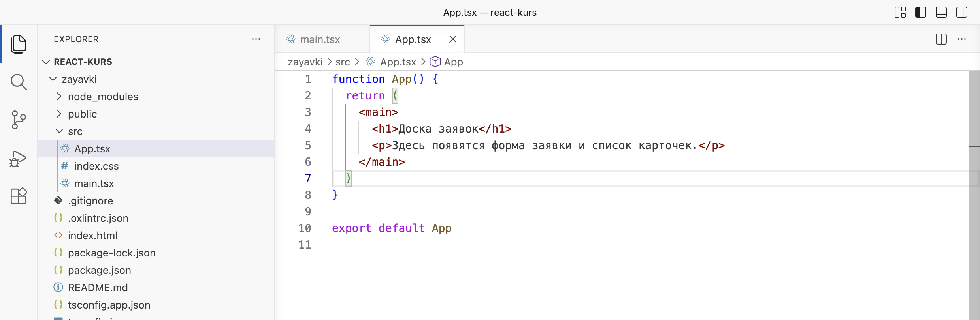980x320 pixels.
Task: Open App.tsx in the file tree
Action: (x=156, y=148)
